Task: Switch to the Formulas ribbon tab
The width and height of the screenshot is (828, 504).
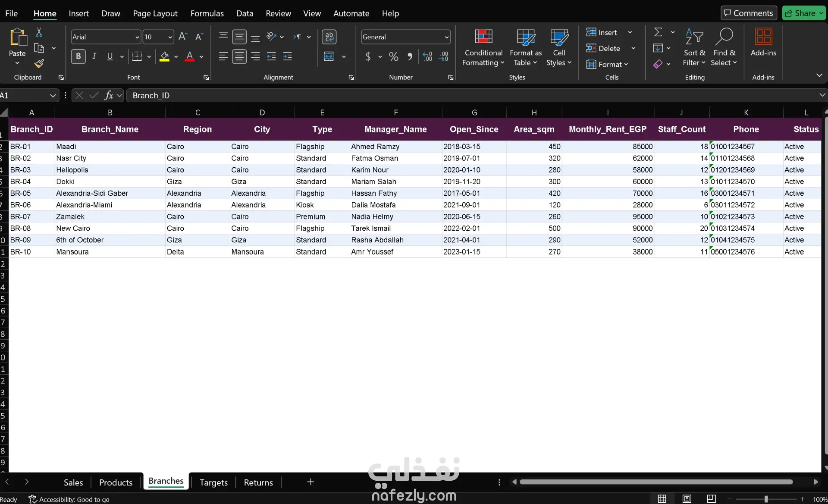Action: click(x=207, y=13)
